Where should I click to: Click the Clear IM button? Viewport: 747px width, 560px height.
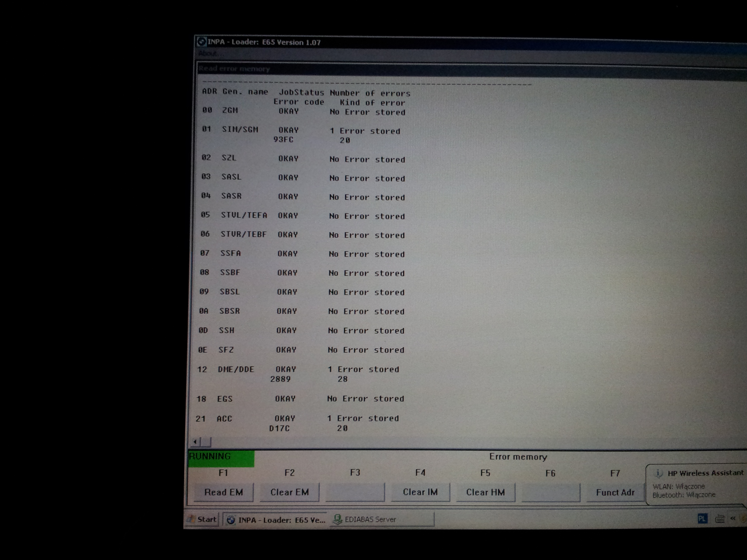420,492
